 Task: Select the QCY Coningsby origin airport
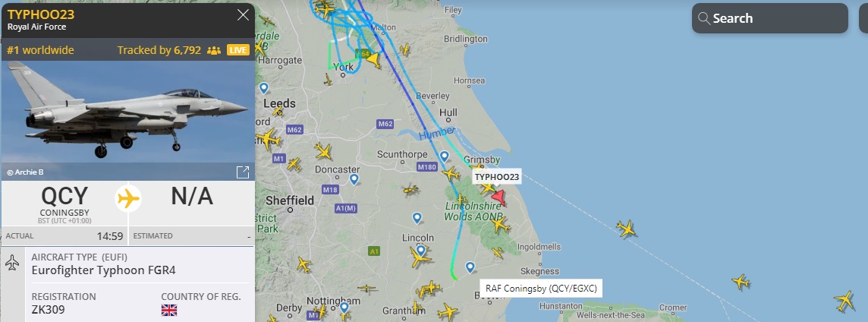[x=64, y=202]
